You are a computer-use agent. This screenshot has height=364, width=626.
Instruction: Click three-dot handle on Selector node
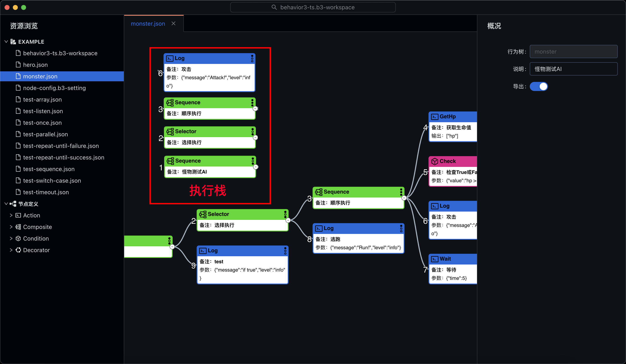285,214
